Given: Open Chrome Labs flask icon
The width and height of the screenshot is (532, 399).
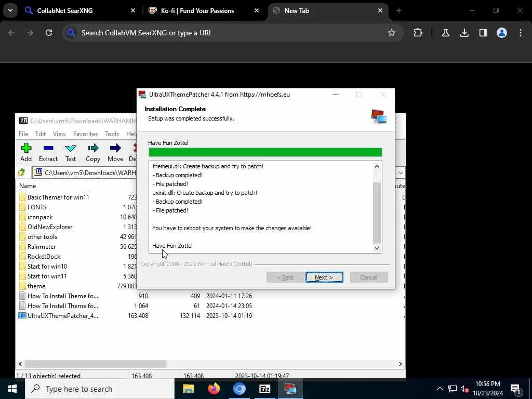Looking at the screenshot, I should click(x=445, y=33).
